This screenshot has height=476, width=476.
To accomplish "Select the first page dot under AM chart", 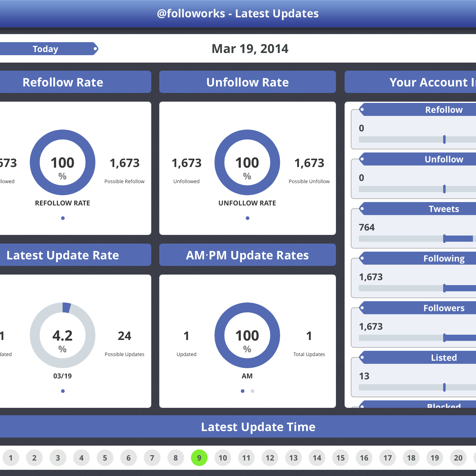I will (243, 391).
